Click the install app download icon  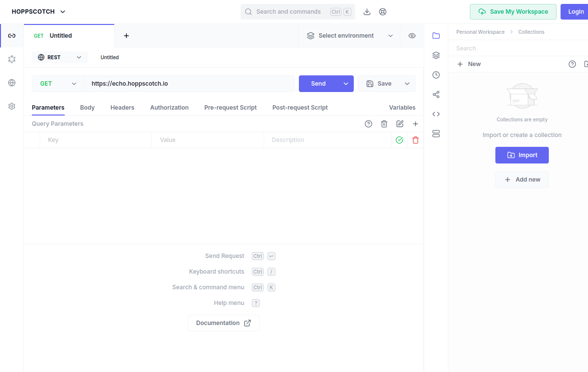367,12
